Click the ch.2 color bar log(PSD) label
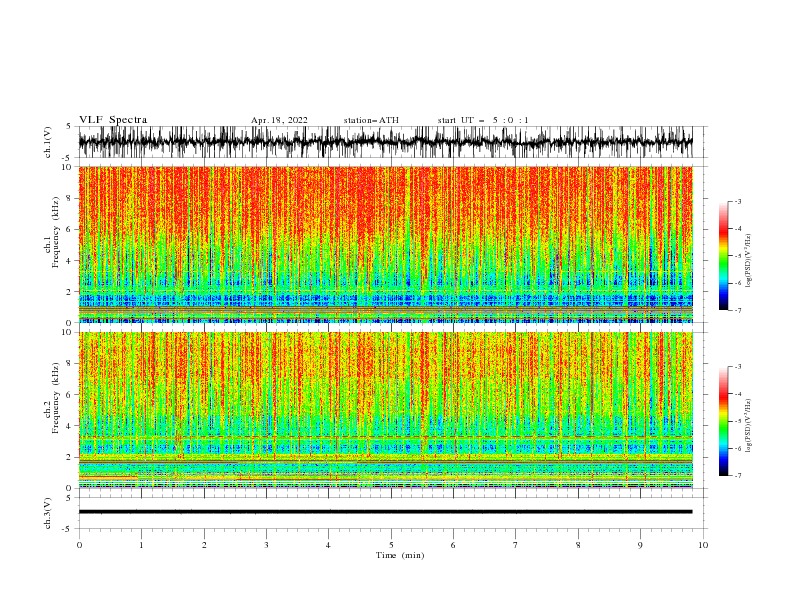The width and height of the screenshot is (792, 612). click(748, 425)
